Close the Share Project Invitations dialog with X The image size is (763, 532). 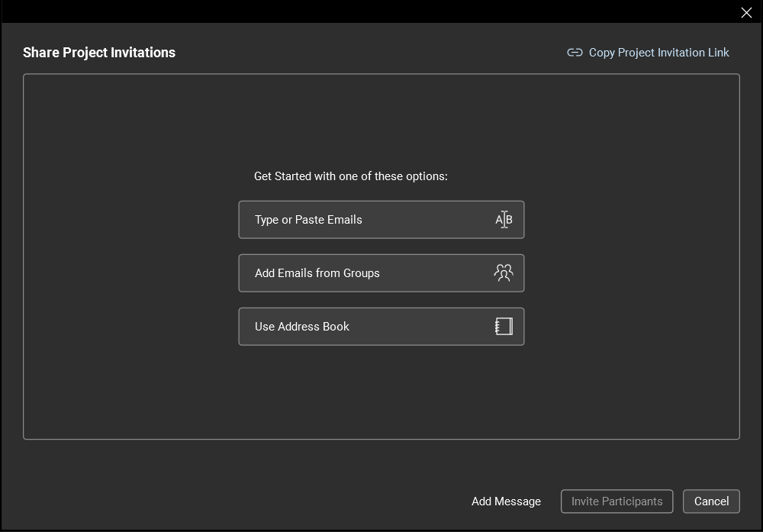click(x=746, y=12)
